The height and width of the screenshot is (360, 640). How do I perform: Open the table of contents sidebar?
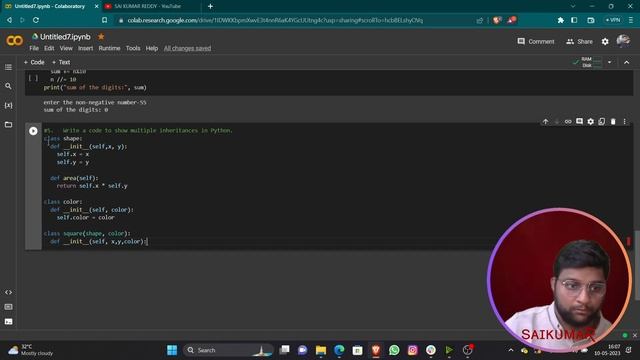click(x=8, y=67)
